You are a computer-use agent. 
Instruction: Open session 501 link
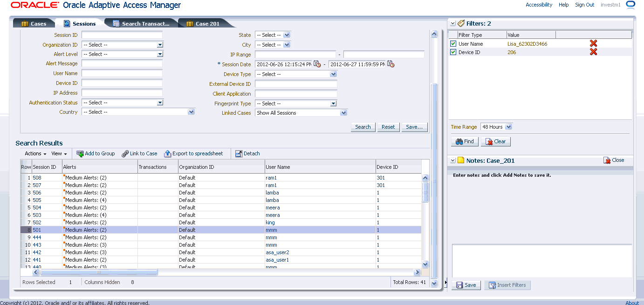(37, 230)
